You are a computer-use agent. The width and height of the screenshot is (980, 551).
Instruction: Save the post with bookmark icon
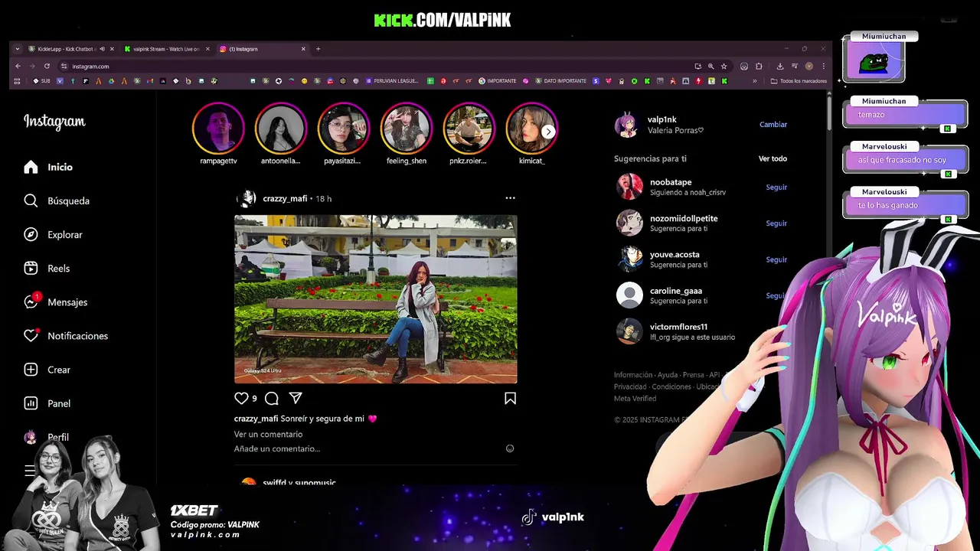510,398
